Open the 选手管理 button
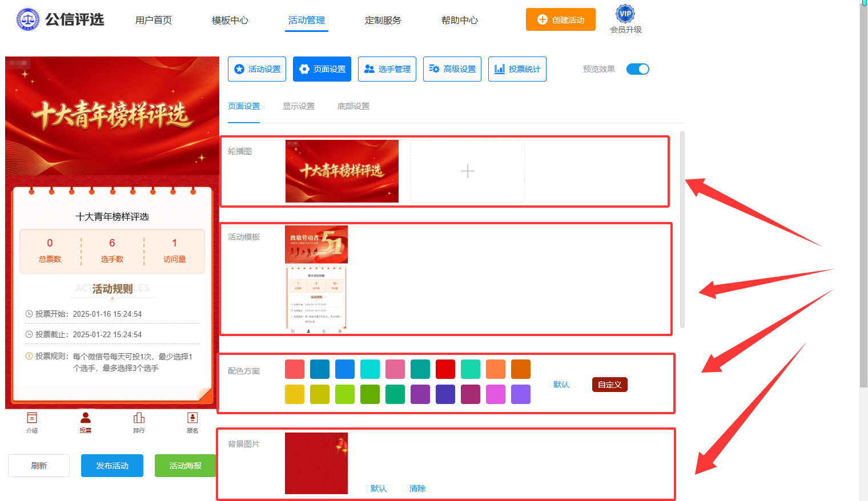868x501 pixels. pos(387,69)
